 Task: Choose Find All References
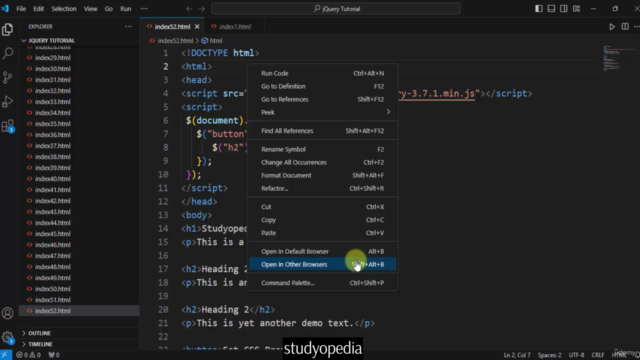click(x=322, y=131)
